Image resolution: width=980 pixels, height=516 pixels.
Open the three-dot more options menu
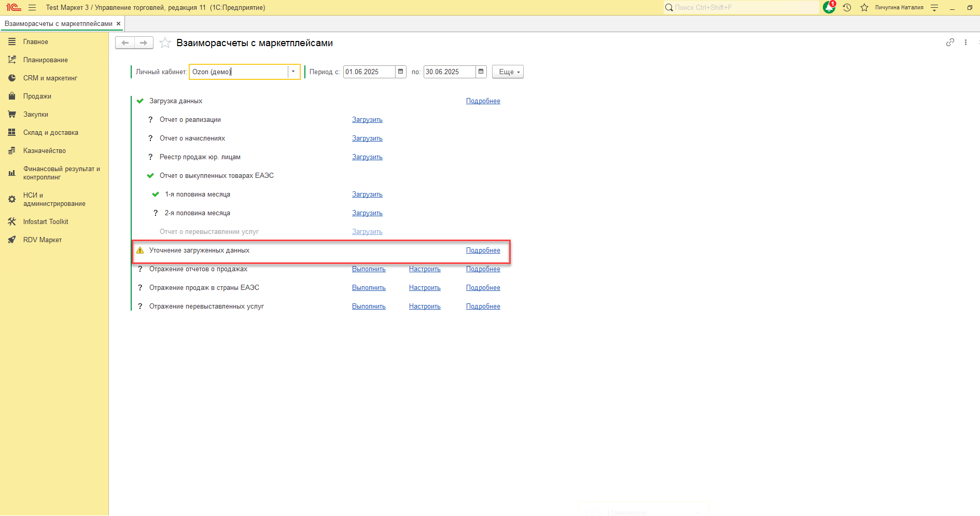click(965, 43)
